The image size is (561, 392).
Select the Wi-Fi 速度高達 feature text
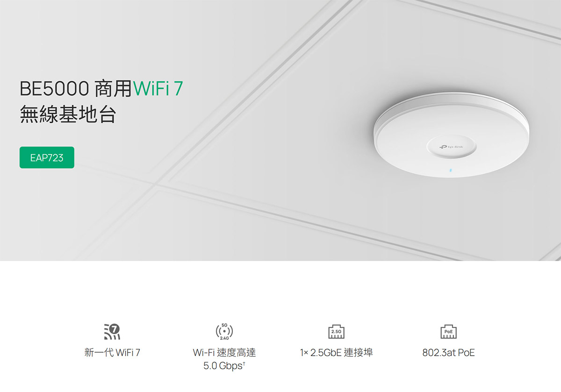pyautogui.click(x=224, y=353)
